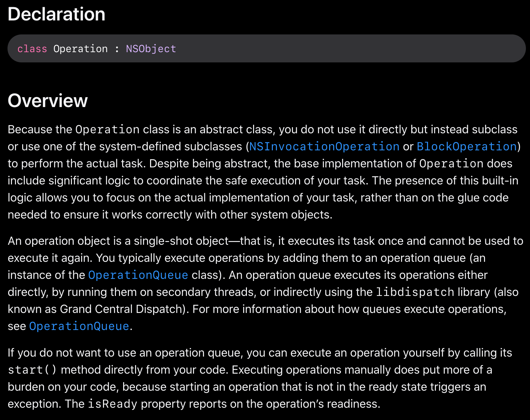
Task: Click the inline code 'isReady'
Action: click(113, 404)
